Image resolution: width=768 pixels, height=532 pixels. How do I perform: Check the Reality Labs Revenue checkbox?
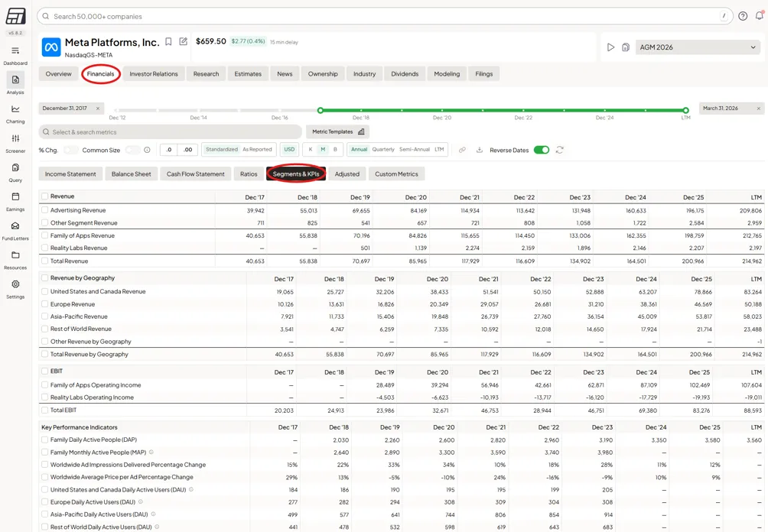(x=44, y=248)
